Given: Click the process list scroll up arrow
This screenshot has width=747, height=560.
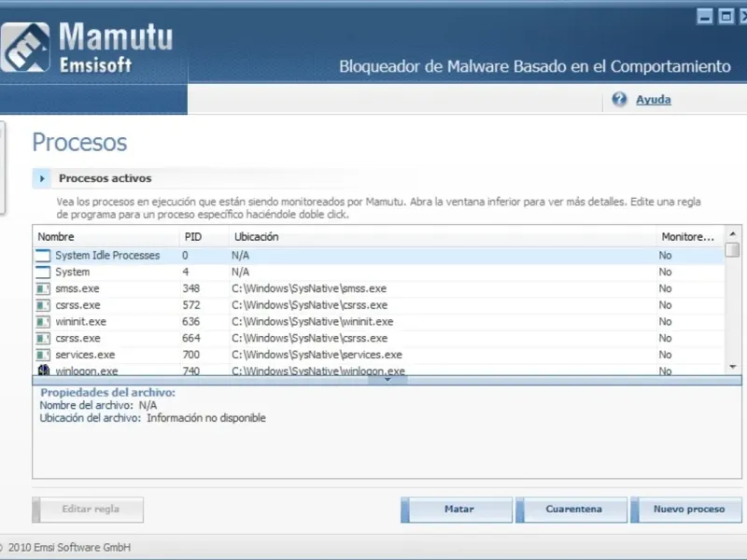Looking at the screenshot, I should 733,234.
